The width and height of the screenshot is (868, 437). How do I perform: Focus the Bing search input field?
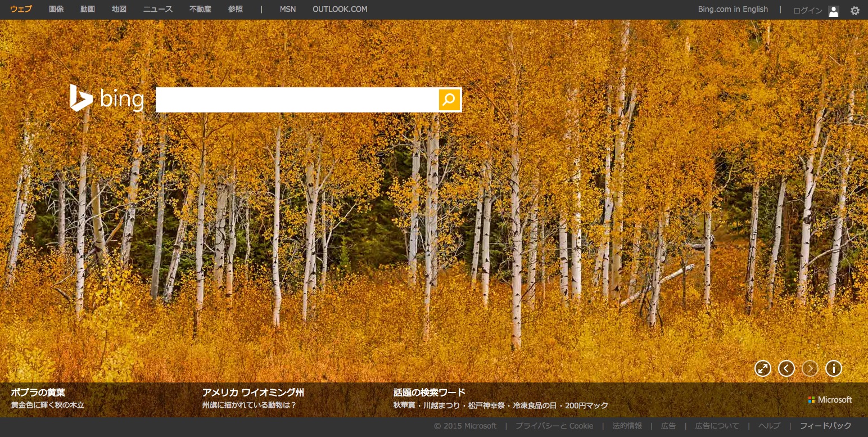[297, 100]
